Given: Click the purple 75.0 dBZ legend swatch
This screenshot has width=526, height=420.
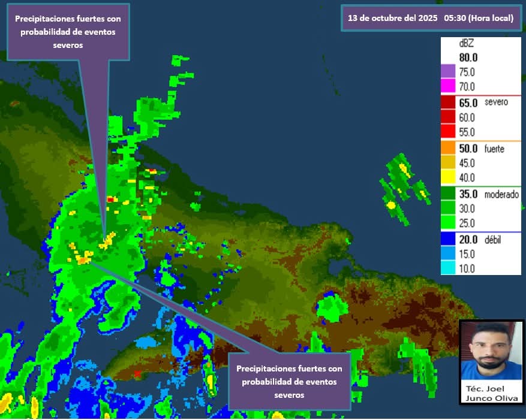Looking at the screenshot, I should (x=449, y=72).
